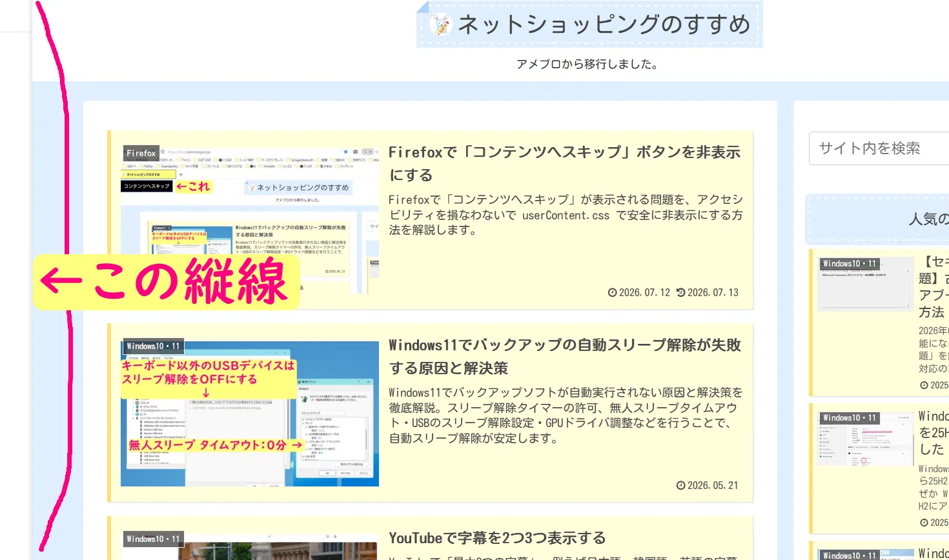Select the Firefox article description excerpt

click(566, 215)
